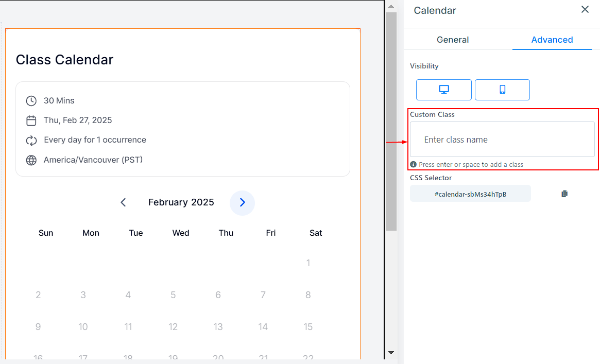Screen dimensions: 600x364
Task: Select the Advanced tab
Action: tap(552, 40)
